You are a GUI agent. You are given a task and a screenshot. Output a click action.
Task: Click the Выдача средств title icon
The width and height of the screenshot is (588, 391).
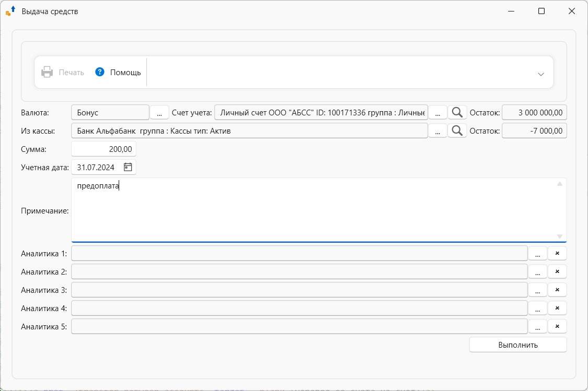[10, 11]
